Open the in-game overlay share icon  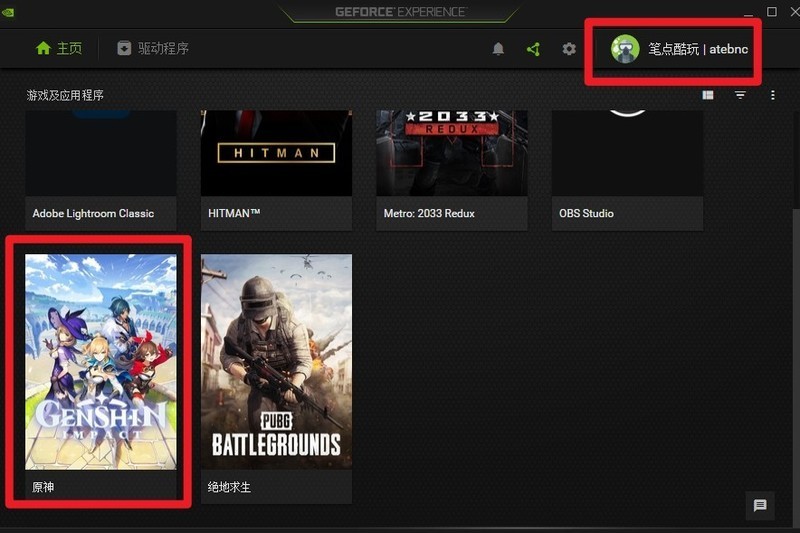tap(534, 49)
